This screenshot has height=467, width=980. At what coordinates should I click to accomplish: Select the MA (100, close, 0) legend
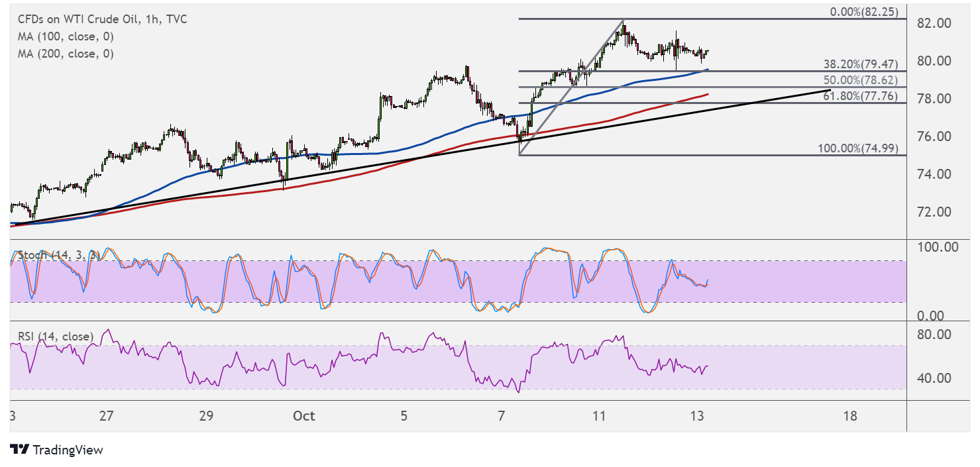click(x=66, y=36)
